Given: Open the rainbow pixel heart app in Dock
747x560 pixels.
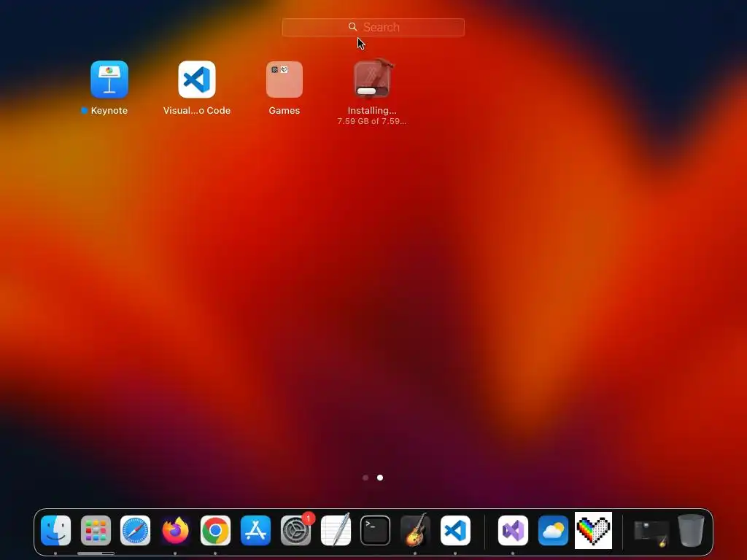Looking at the screenshot, I should (593, 531).
